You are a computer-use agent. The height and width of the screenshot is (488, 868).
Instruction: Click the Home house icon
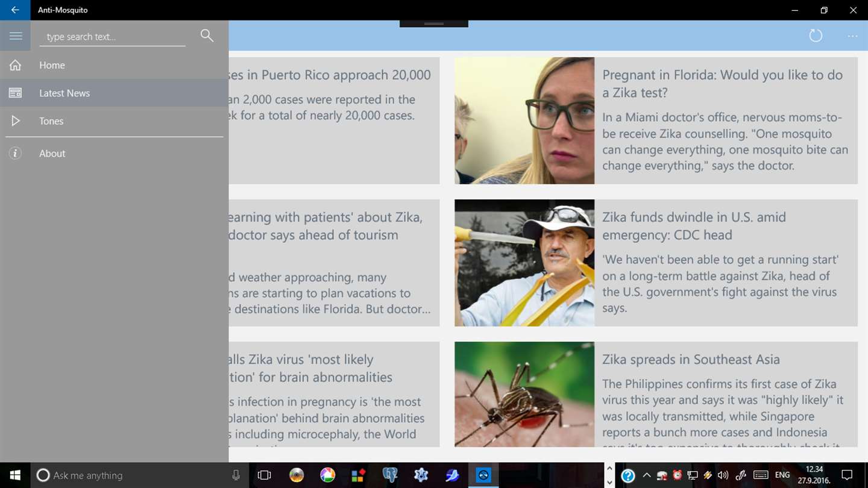pyautogui.click(x=15, y=65)
